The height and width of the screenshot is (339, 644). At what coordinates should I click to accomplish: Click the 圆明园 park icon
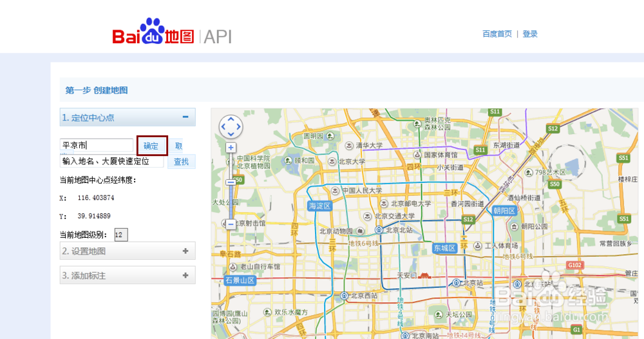330,135
